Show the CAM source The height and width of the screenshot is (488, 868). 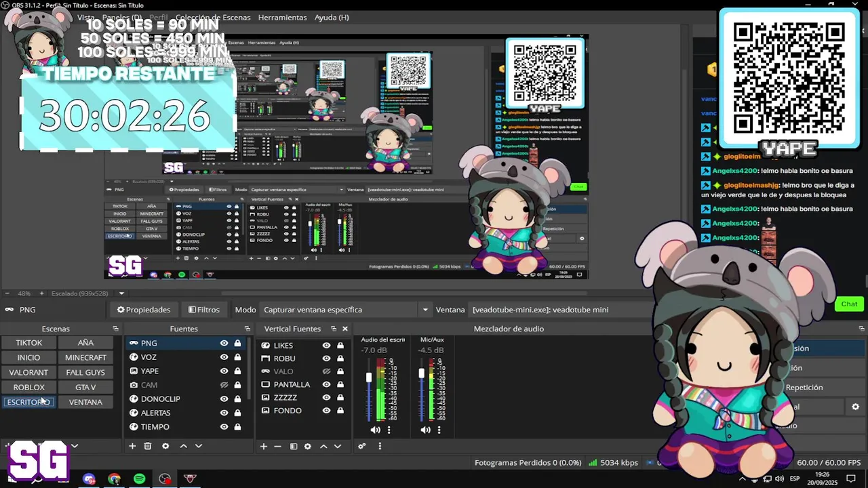224,385
